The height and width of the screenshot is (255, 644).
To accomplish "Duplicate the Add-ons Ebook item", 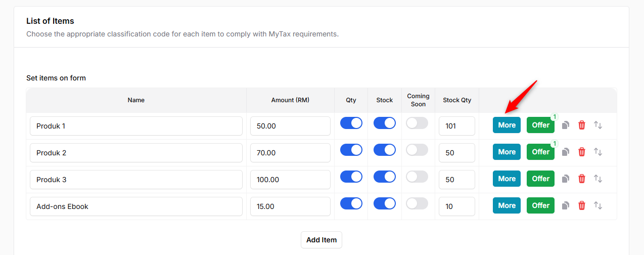I will click(x=566, y=205).
